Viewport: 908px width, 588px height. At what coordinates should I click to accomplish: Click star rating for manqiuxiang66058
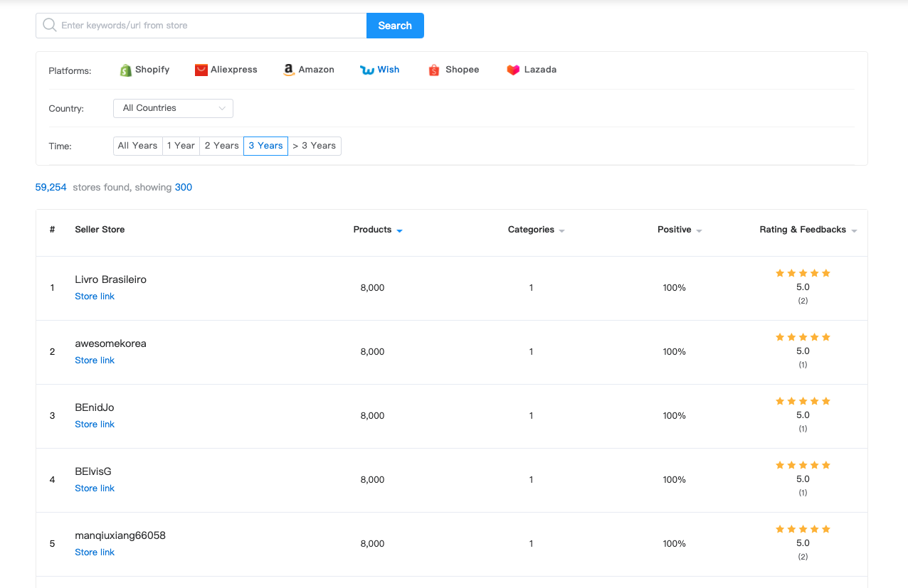point(803,529)
